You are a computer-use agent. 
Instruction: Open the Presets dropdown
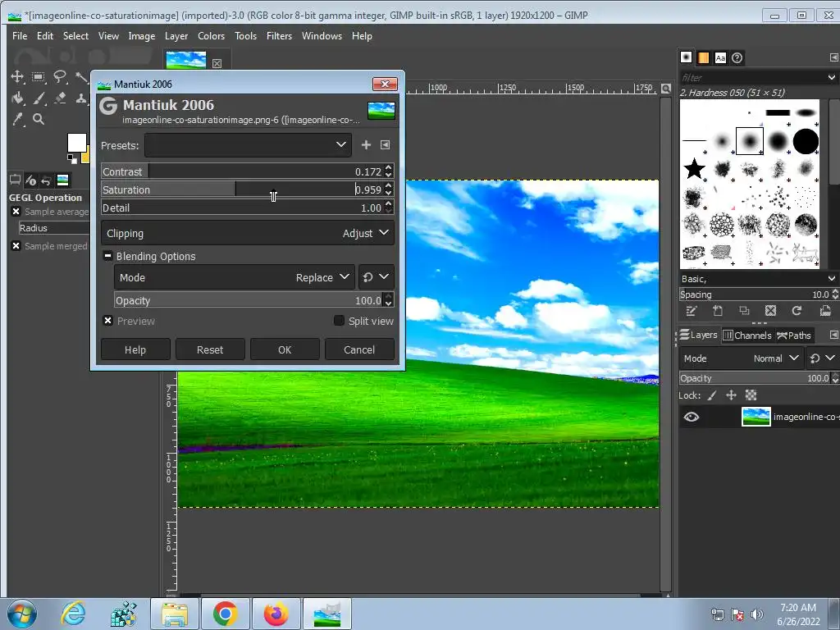point(248,145)
